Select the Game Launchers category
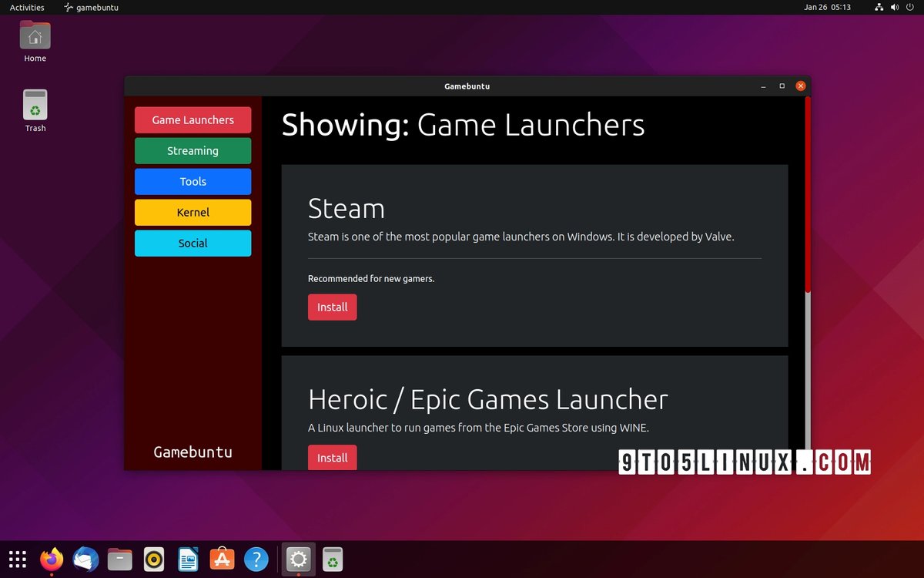The image size is (924, 578). 192,119
